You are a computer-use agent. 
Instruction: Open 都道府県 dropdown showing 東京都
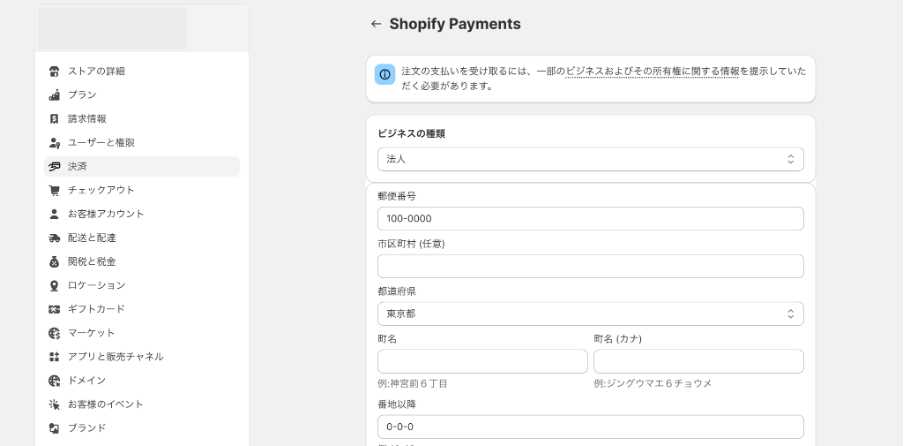(x=590, y=314)
